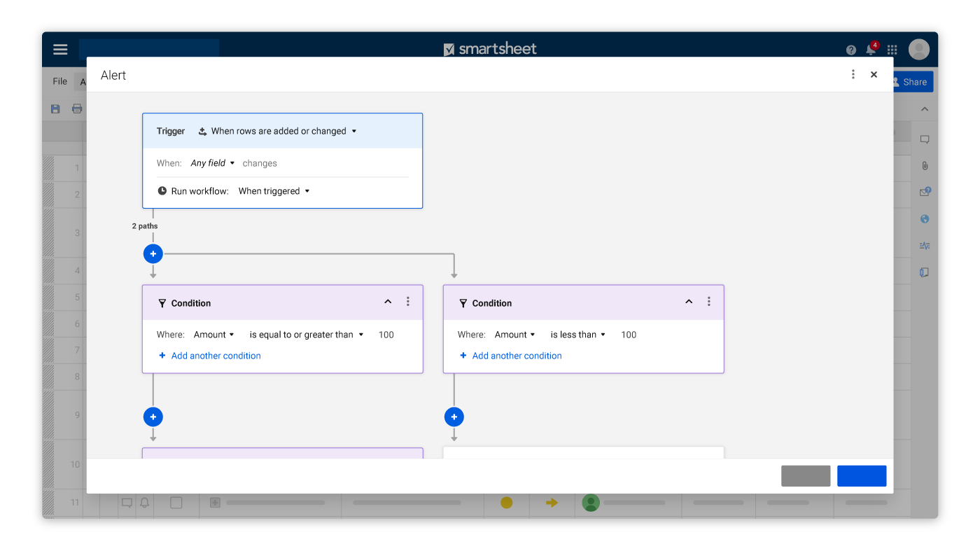Open the hamburger menu in the top bar
Screen dimensions: 980x551
(60, 50)
